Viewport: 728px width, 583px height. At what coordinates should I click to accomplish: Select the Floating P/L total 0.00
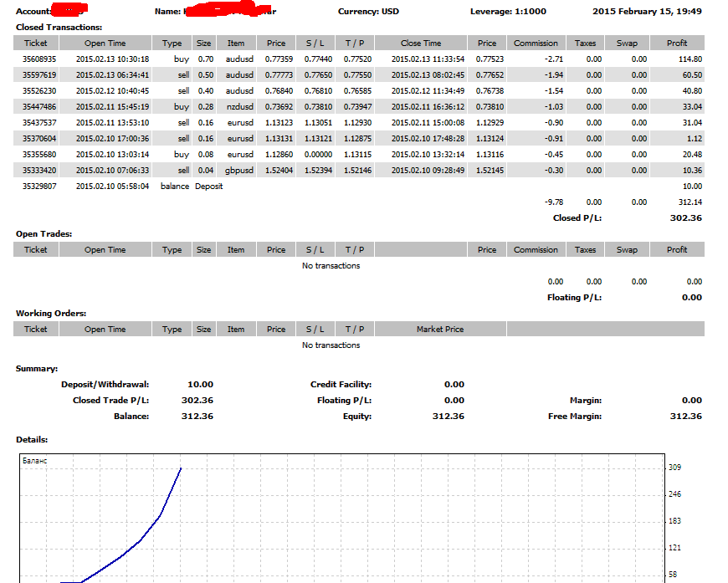(x=692, y=298)
